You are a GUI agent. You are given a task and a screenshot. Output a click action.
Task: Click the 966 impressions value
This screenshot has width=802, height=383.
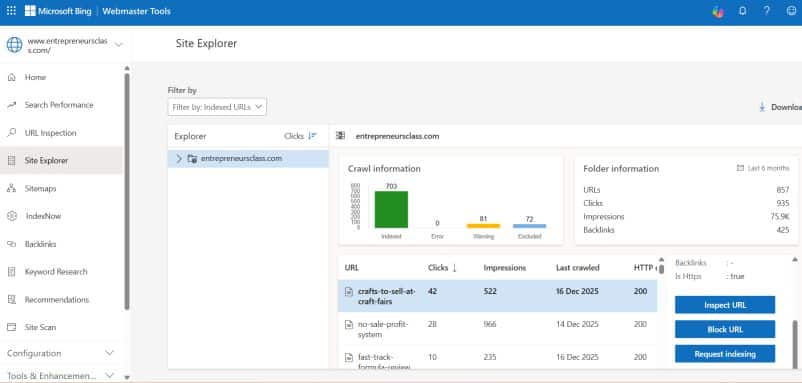point(489,324)
